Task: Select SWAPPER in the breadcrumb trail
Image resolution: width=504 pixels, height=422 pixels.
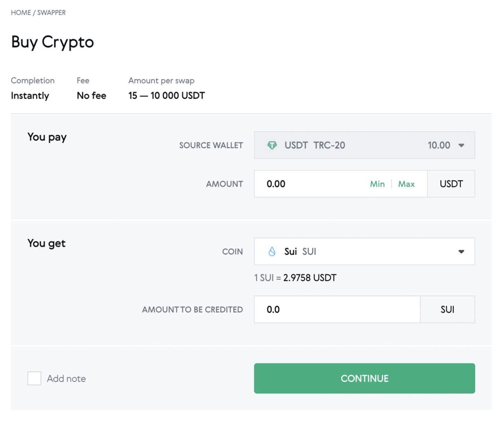Action: 51,12
